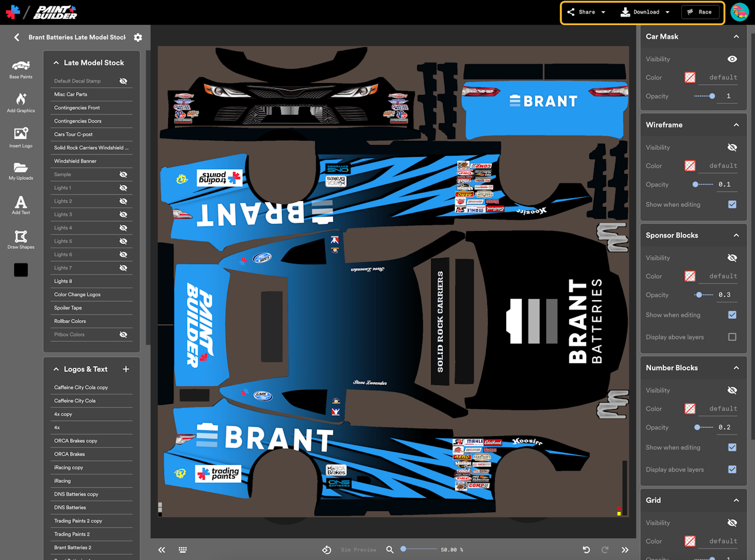Open the Download options

click(x=646, y=12)
